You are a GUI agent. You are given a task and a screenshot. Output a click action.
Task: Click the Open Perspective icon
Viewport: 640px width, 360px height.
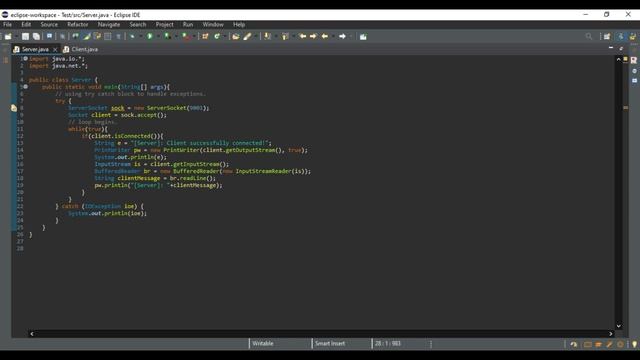[607, 37]
